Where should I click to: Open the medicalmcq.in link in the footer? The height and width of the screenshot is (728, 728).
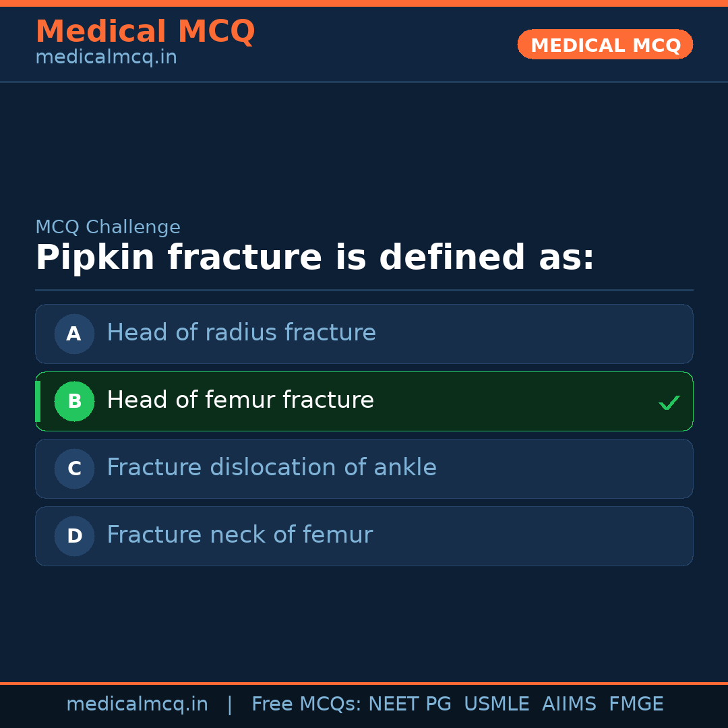point(137,704)
